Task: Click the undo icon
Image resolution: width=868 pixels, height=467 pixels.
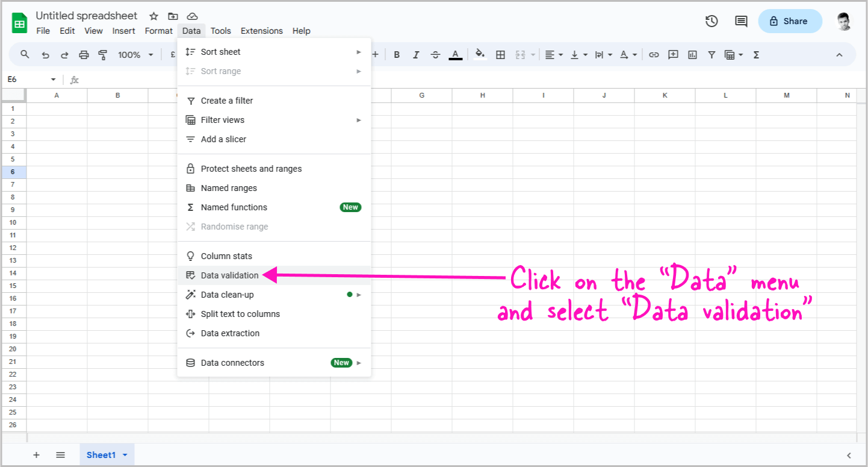Action: pos(45,54)
